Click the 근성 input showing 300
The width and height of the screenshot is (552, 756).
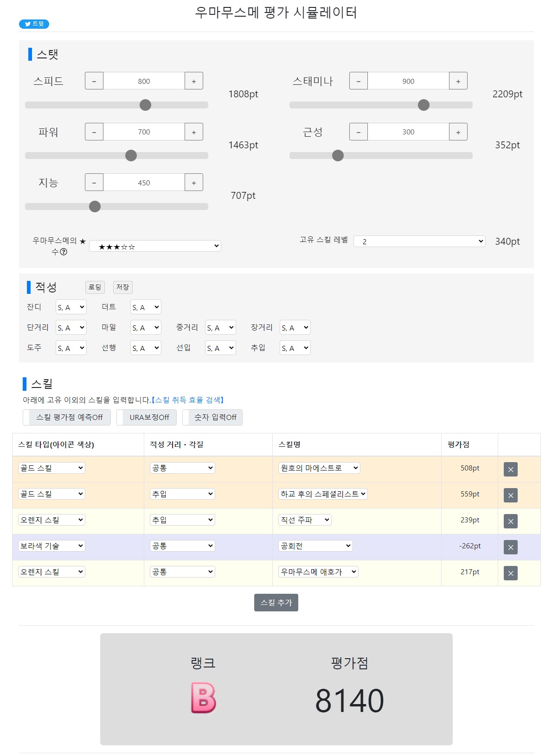pyautogui.click(x=408, y=132)
